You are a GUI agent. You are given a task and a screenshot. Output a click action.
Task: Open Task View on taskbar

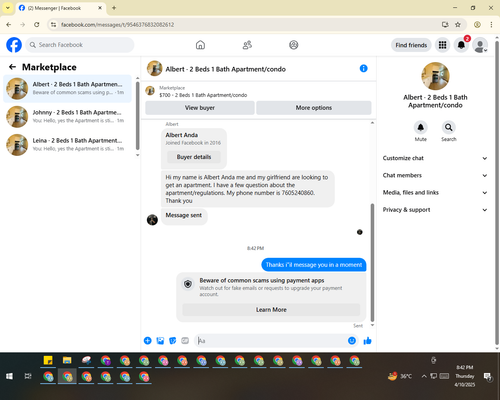point(28,376)
